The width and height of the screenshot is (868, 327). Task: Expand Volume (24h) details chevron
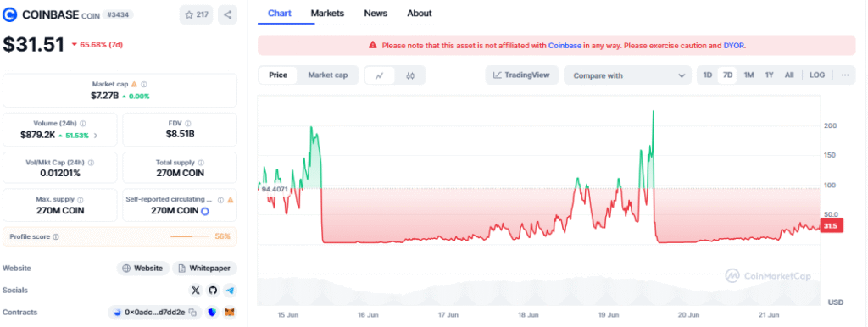95,135
